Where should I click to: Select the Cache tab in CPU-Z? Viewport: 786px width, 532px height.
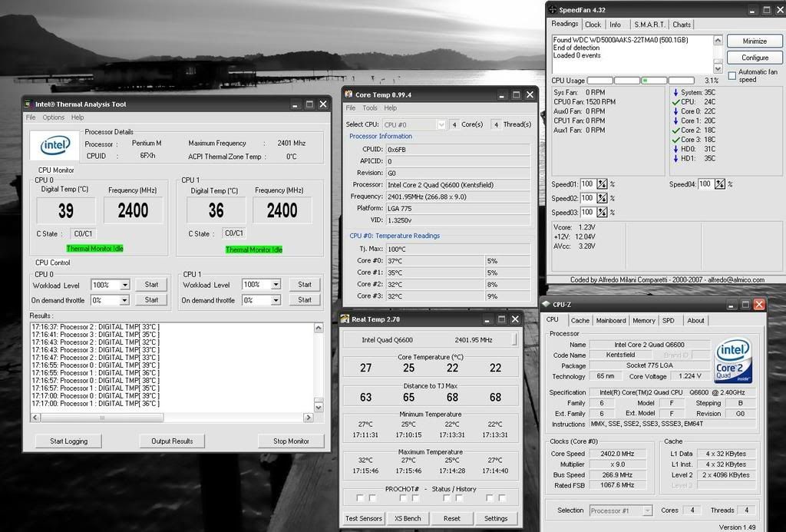tap(580, 320)
